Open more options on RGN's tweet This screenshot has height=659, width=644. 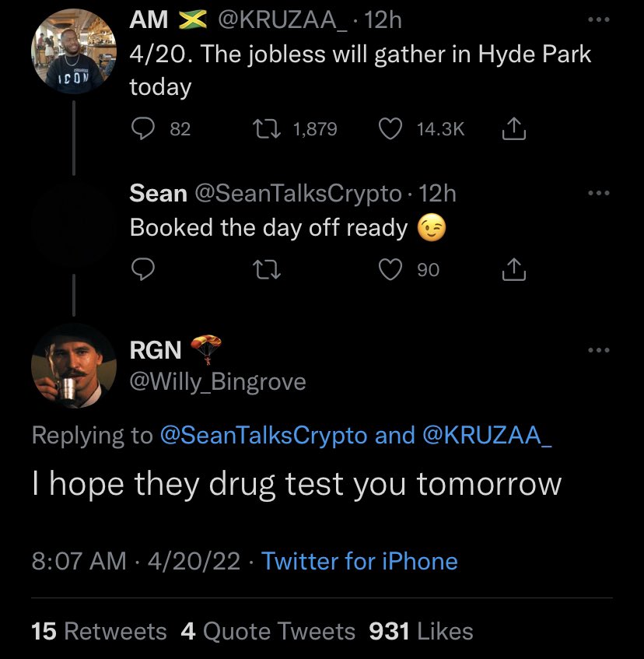pos(599,349)
